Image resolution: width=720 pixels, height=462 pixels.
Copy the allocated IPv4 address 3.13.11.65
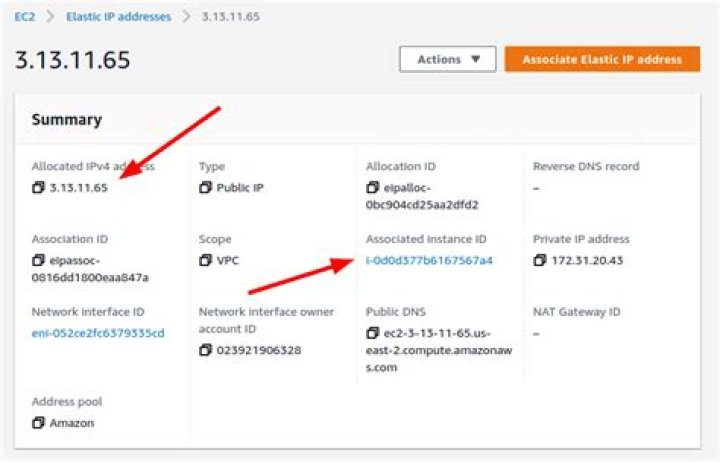(39, 187)
